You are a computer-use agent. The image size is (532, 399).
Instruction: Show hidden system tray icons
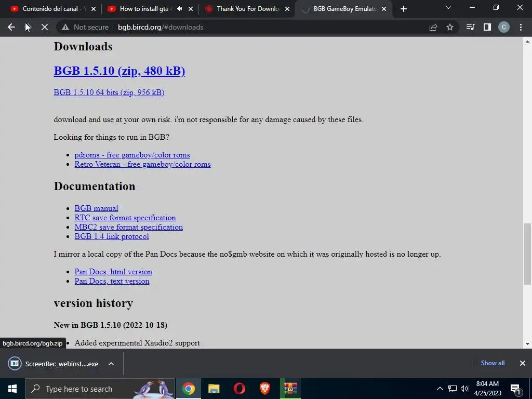point(440,389)
